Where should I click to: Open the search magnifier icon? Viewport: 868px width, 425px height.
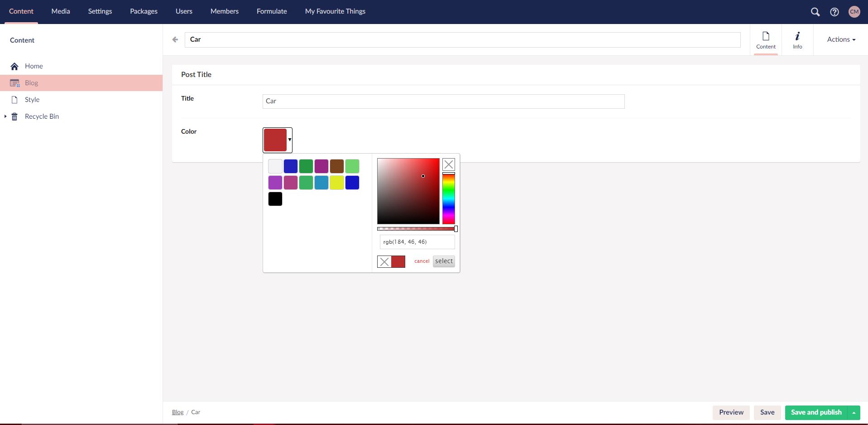point(815,12)
